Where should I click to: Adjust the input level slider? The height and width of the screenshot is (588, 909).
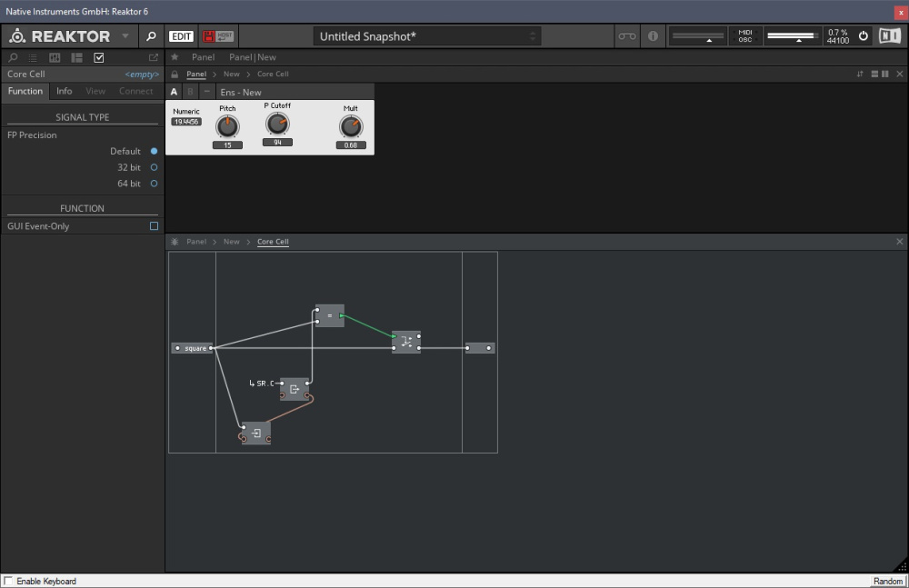698,36
